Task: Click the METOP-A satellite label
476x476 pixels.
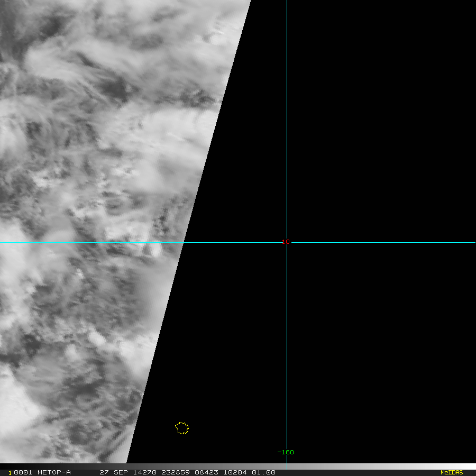Action: (54, 472)
